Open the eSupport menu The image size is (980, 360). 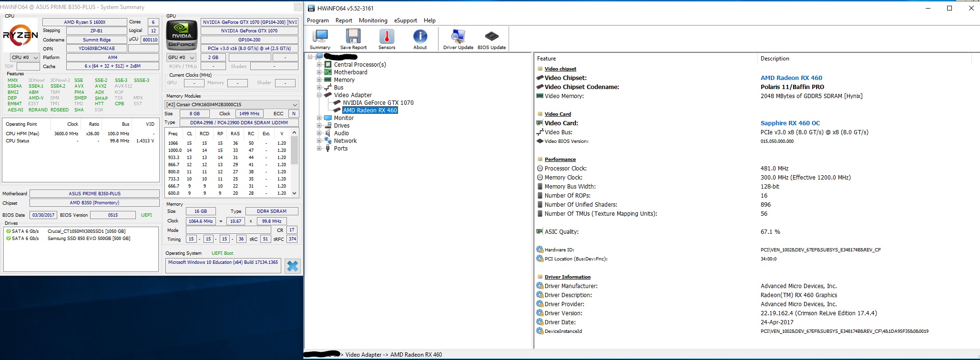(x=406, y=20)
